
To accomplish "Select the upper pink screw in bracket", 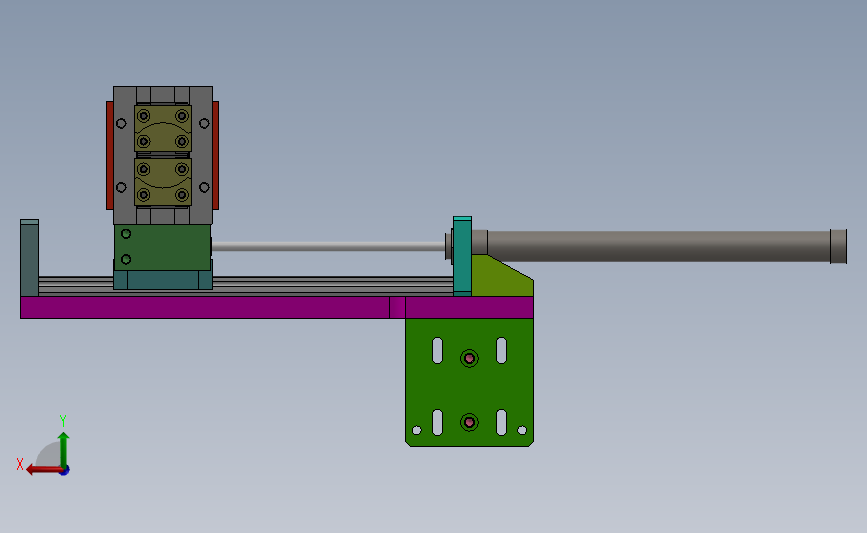I will click(469, 358).
